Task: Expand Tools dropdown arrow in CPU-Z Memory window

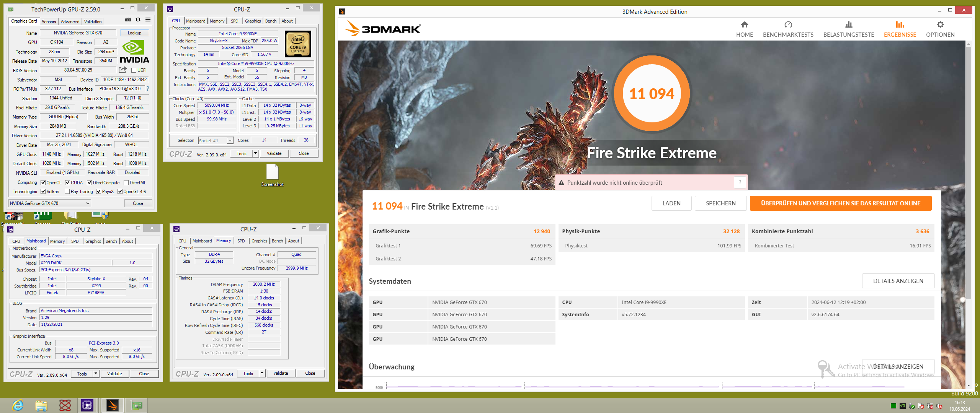Action: (x=262, y=373)
